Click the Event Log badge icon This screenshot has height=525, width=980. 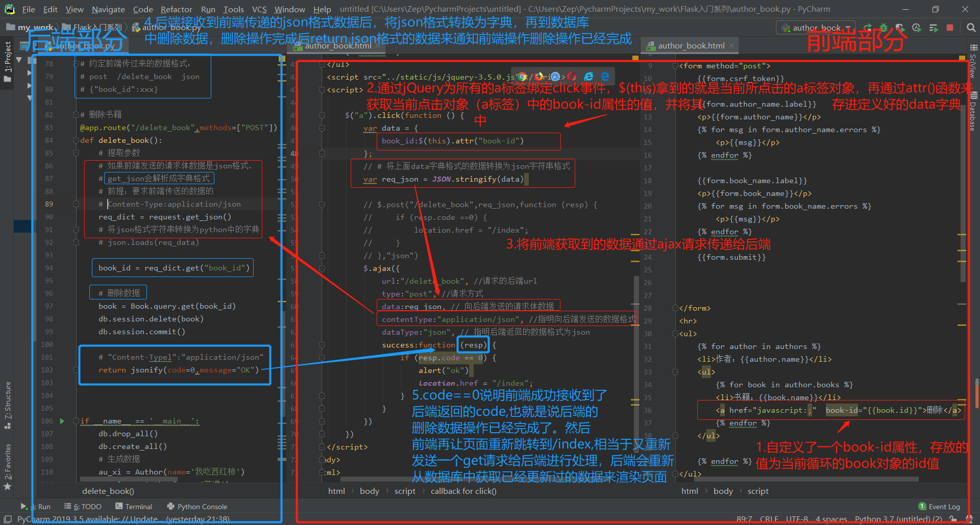(x=922, y=506)
